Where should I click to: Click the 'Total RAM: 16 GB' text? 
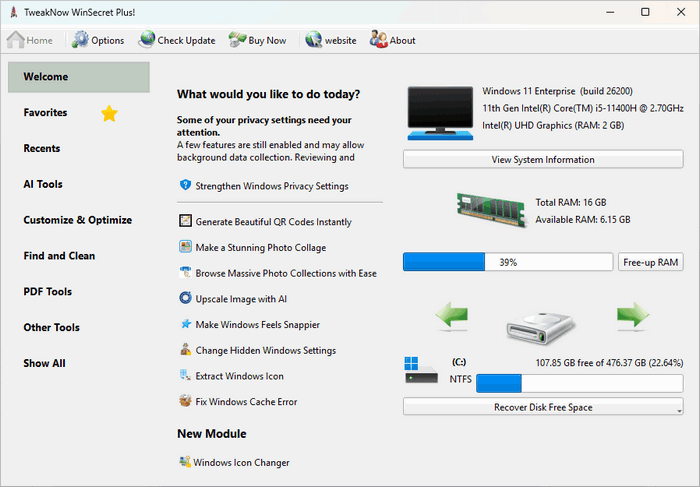click(571, 202)
